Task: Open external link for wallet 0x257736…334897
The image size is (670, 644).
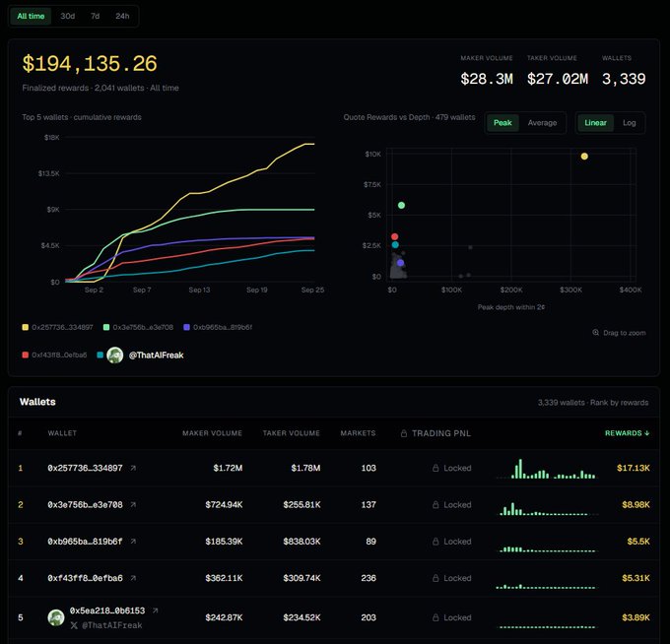Action: (133, 468)
